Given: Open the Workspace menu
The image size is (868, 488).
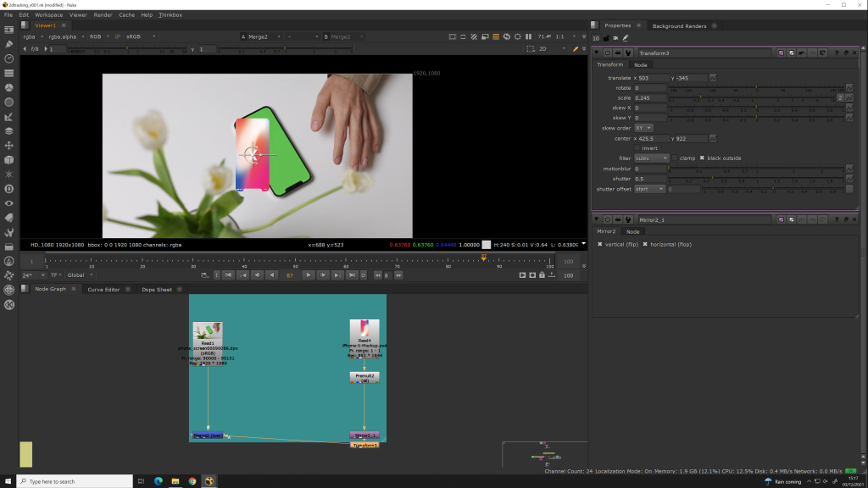Looking at the screenshot, I should (48, 15).
